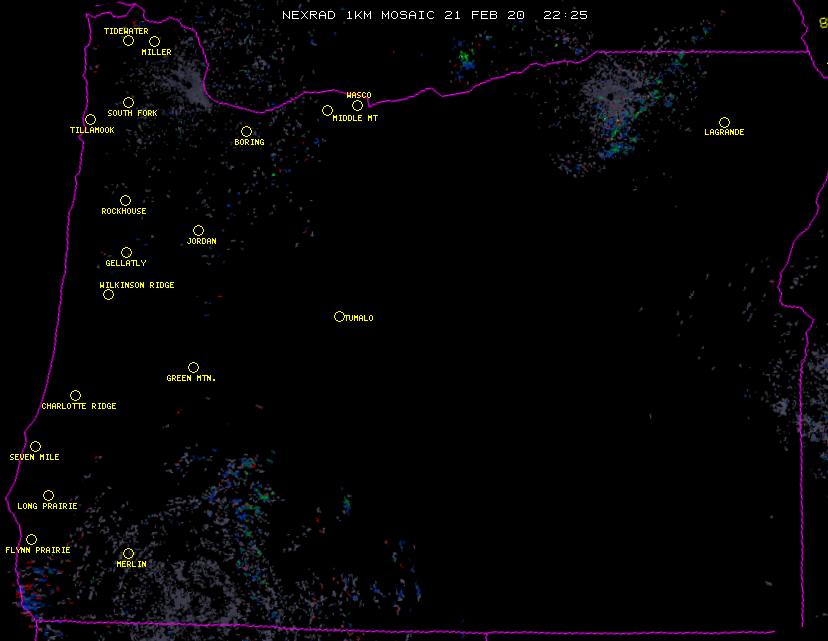
Task: Click the Wasco station circle marker
Action: click(x=357, y=105)
